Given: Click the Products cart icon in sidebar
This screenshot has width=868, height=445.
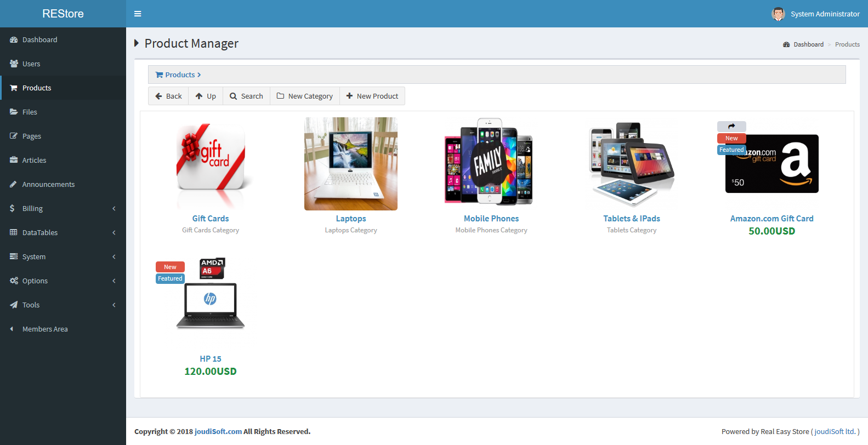Looking at the screenshot, I should [x=14, y=88].
